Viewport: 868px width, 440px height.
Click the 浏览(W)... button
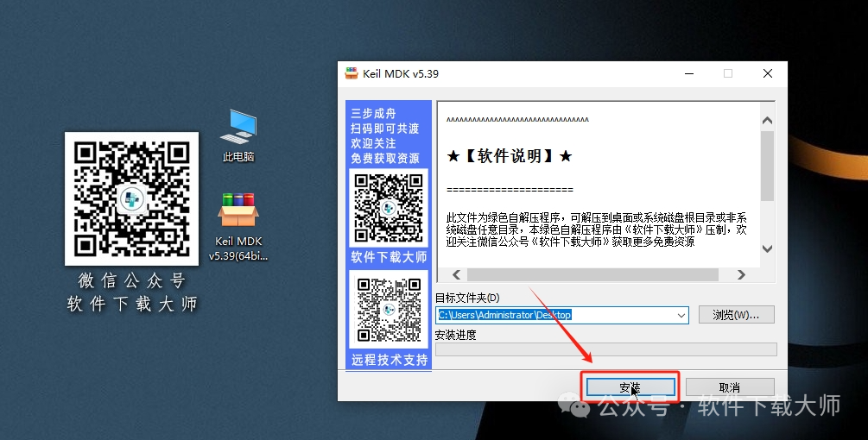[736, 315]
